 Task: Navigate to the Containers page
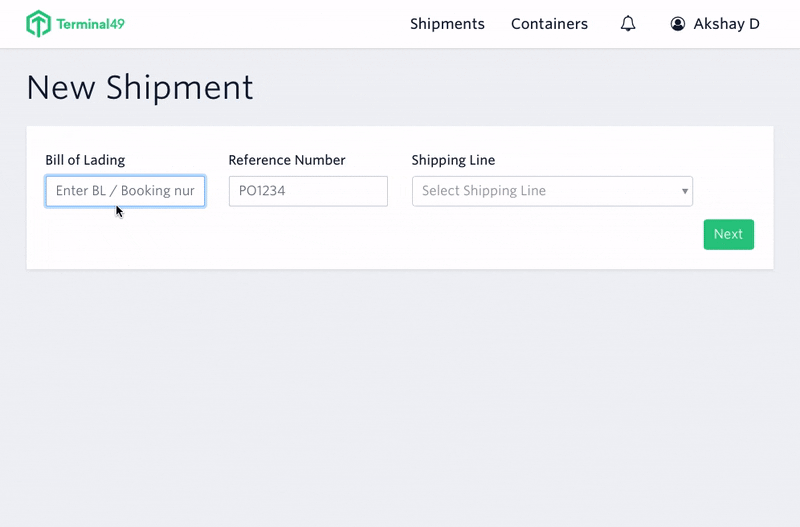(x=549, y=24)
